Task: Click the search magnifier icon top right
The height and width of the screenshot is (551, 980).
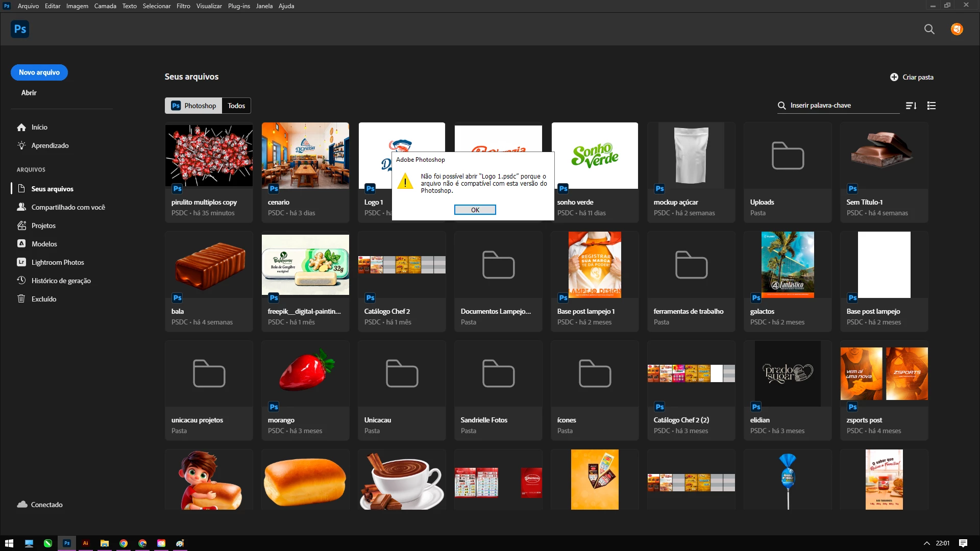Action: pyautogui.click(x=929, y=29)
